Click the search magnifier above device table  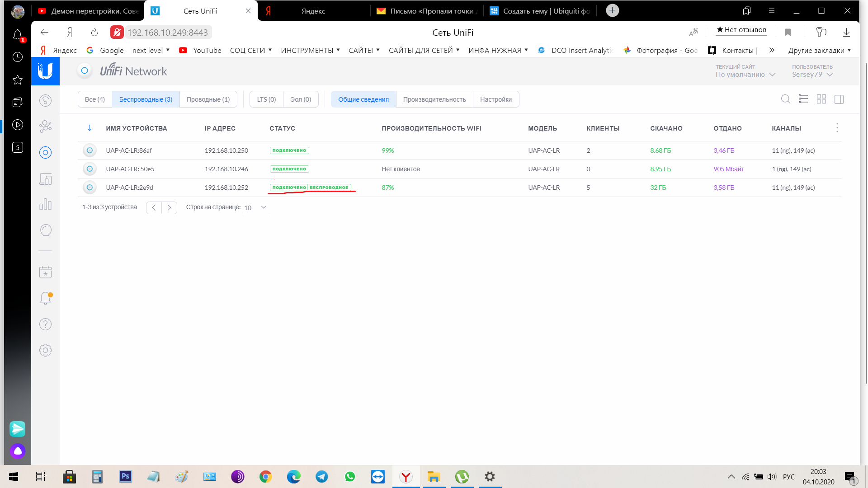pos(786,99)
